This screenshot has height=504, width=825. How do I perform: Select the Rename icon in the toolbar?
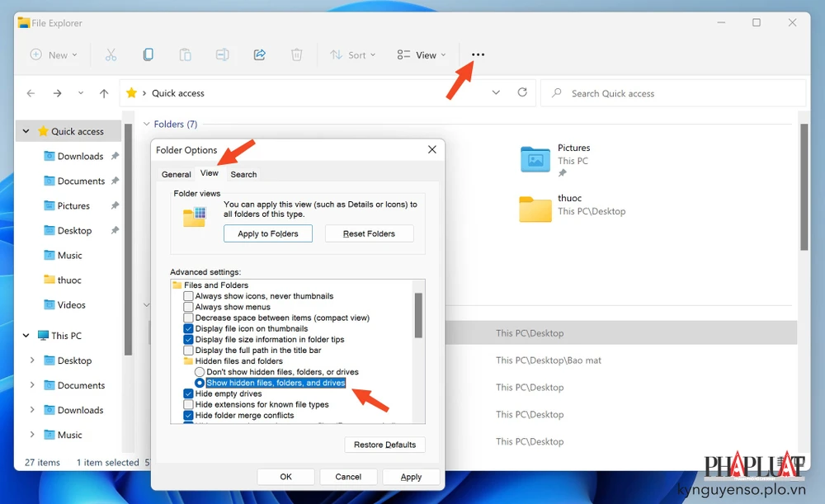click(222, 54)
